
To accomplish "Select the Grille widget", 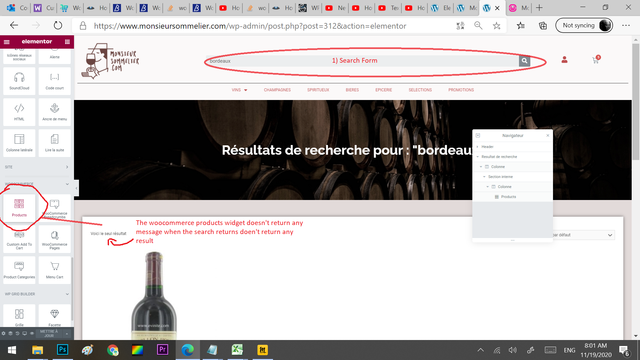I will click(19, 316).
